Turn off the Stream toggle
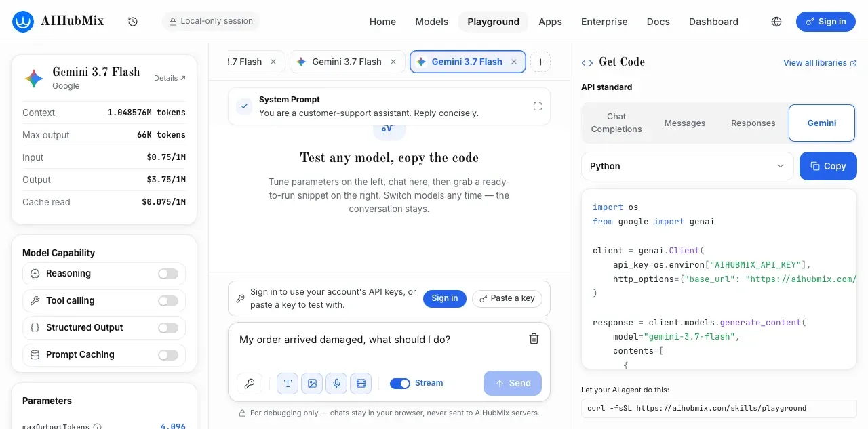The height and width of the screenshot is (429, 868). coord(400,384)
